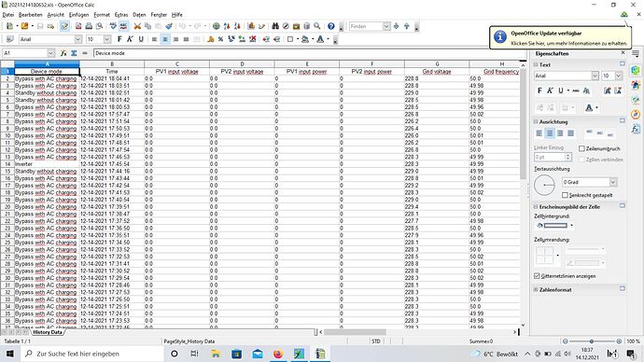The height and width of the screenshot is (362, 644).
Task: Click the Copy icon in toolbar
Action: click(x=147, y=26)
